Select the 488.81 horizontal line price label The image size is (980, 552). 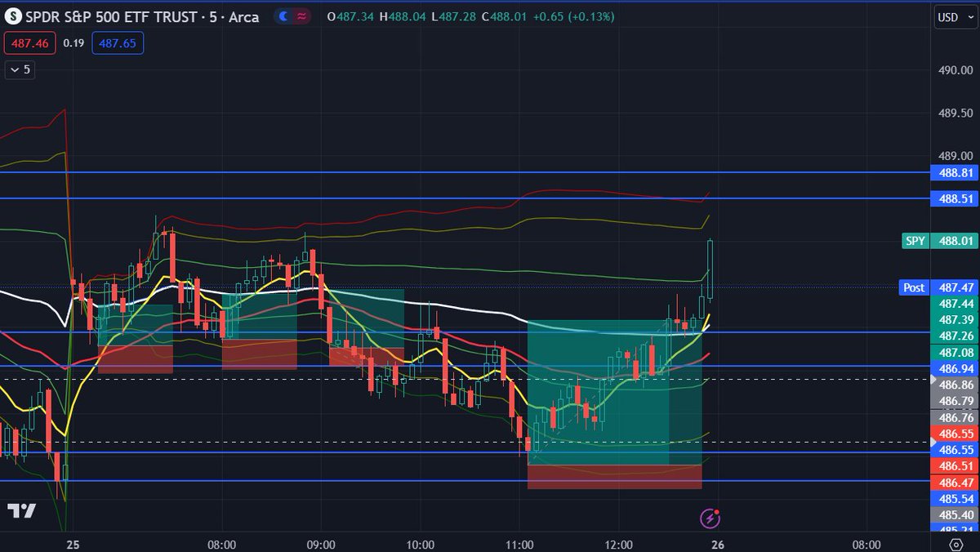[x=955, y=172]
